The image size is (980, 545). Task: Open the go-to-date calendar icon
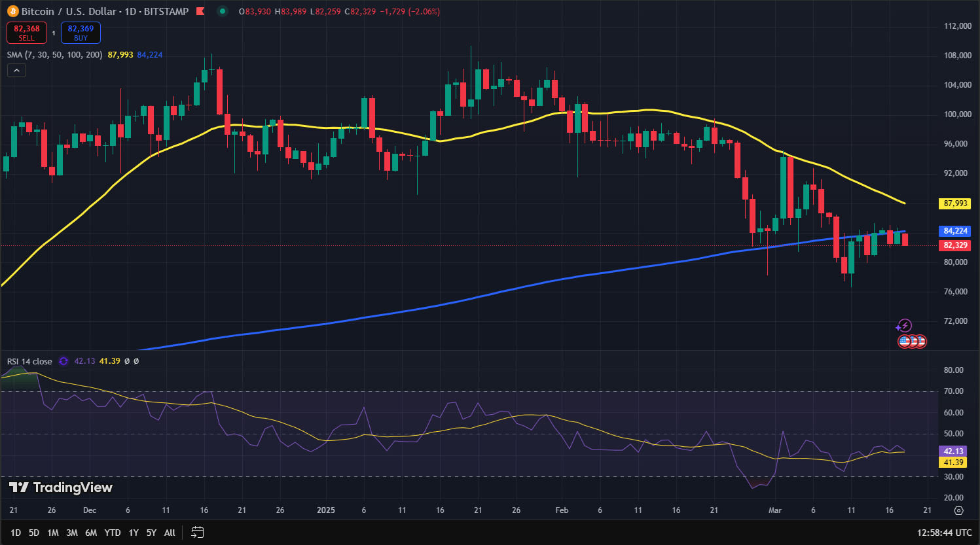pos(198,533)
